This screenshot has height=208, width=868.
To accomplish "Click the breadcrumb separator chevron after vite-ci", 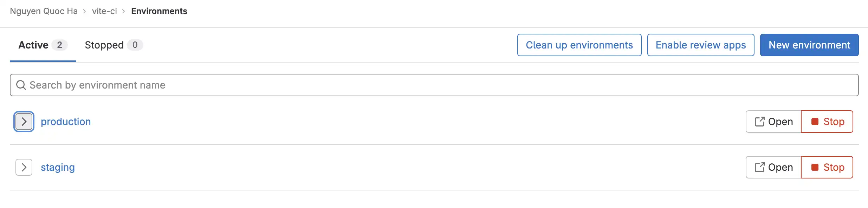I will (x=123, y=11).
